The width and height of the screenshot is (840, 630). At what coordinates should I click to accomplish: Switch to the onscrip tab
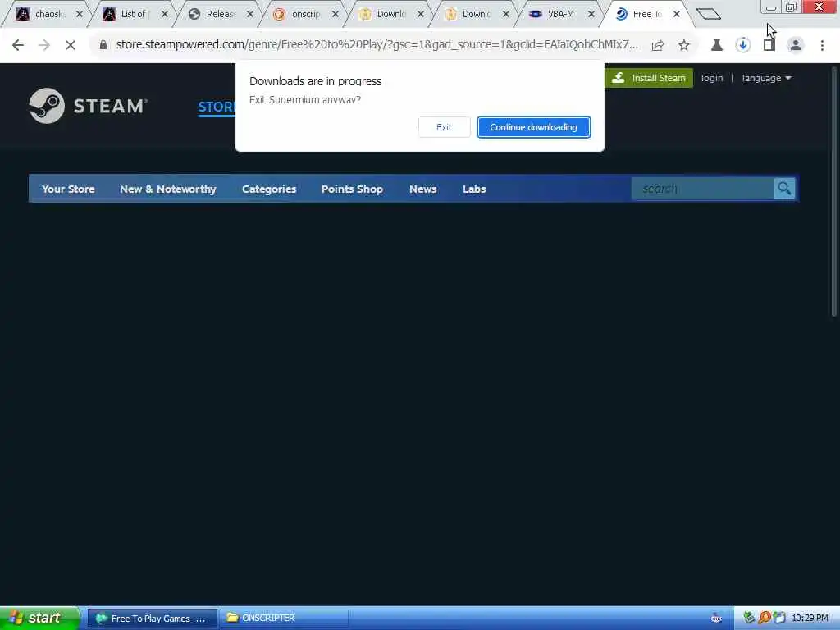[x=300, y=14]
